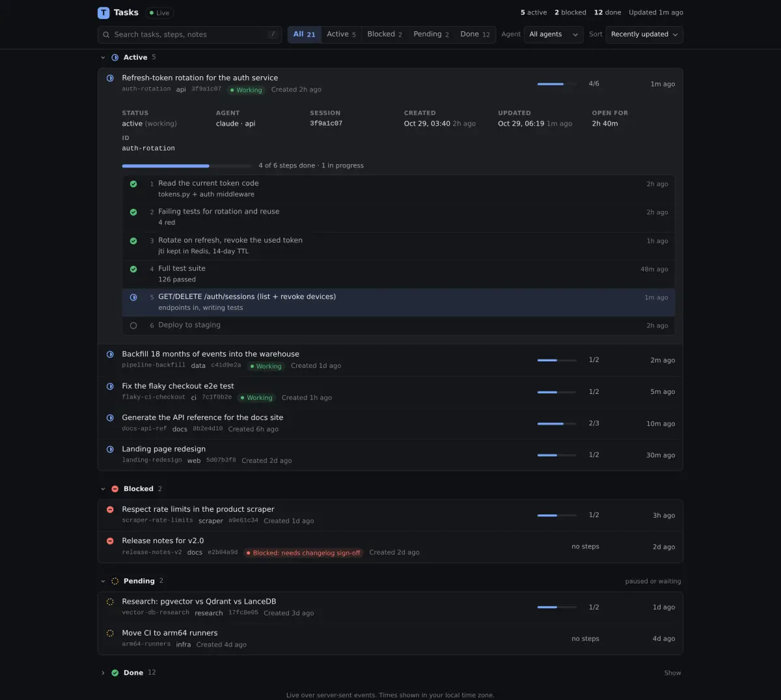This screenshot has height=700, width=781.
Task: Click the slash shortcut hint in search
Action: (273, 35)
